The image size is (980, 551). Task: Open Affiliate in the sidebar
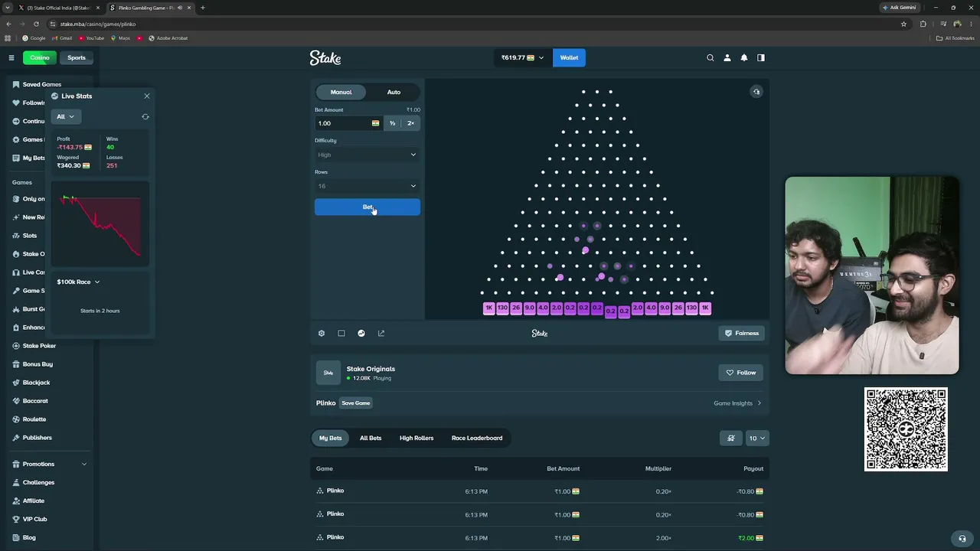pos(34,500)
